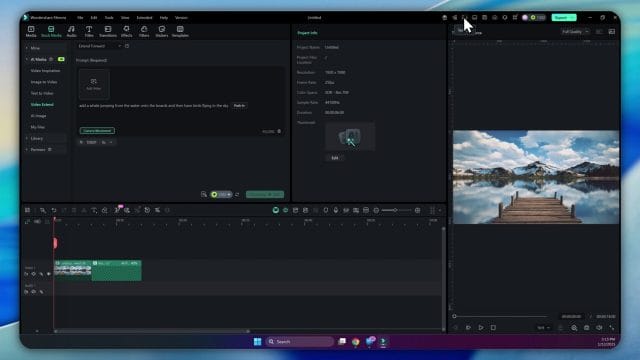This screenshot has width=640, height=360.
Task: Expand the Mine section in sidebar
Action: point(27,48)
